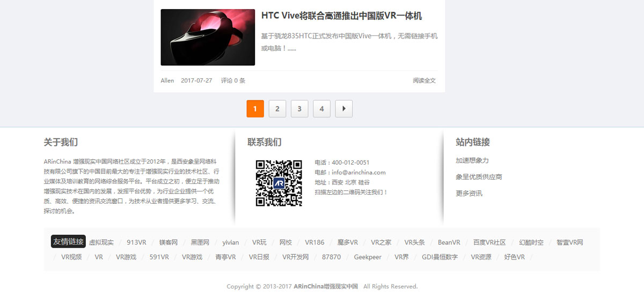This screenshot has width=644, height=296.
Task: Open the 更多资讯 link
Action: point(469,193)
